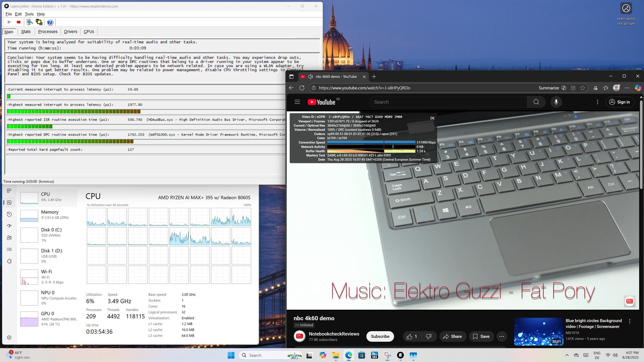Open YouTube hamburger guide menu
This screenshot has height=362, width=644.
[297, 102]
